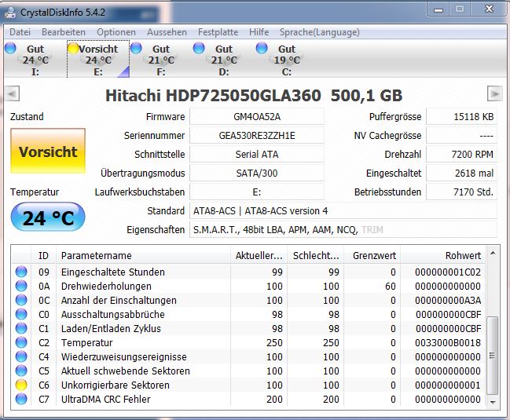The image size is (510, 420).
Task: Go to next disk with right arrow
Action: pyautogui.click(x=495, y=94)
